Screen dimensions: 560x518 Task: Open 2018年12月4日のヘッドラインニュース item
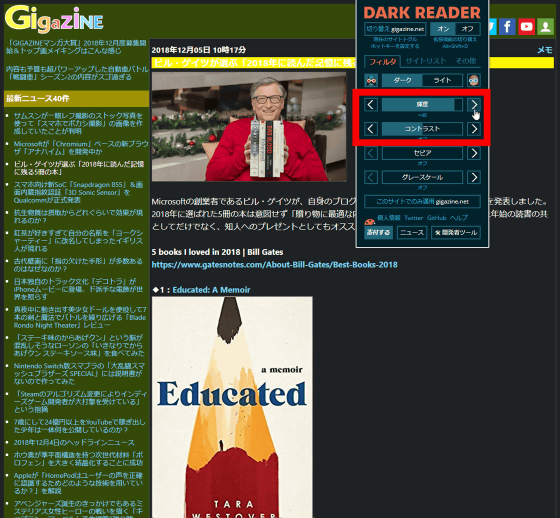[74, 442]
